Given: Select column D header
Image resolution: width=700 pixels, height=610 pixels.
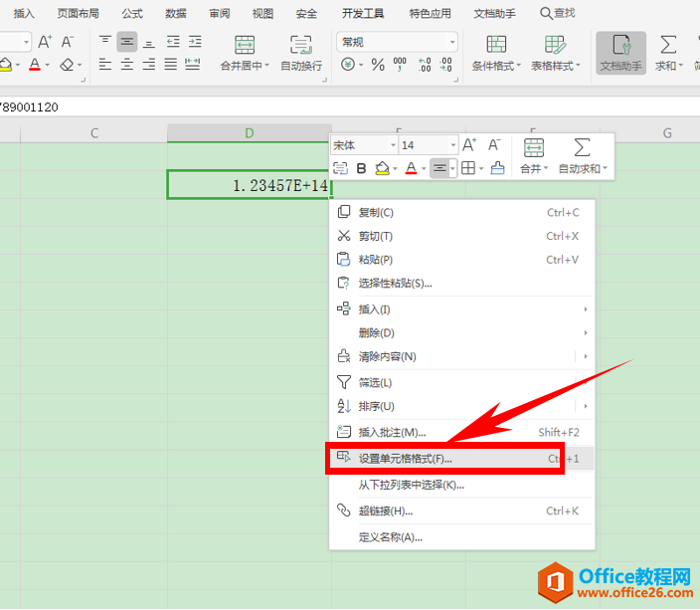Looking at the screenshot, I should point(250,133).
